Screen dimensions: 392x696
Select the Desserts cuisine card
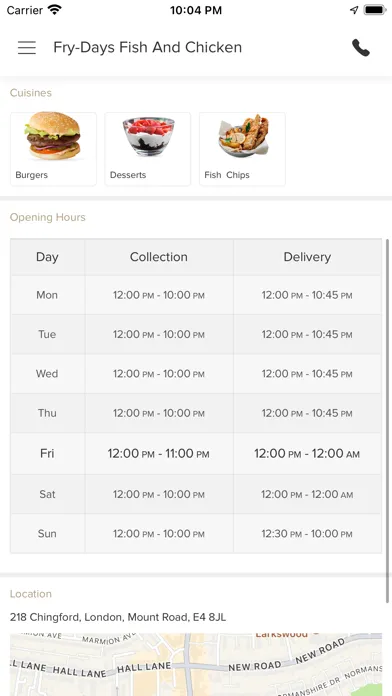pos(148,149)
